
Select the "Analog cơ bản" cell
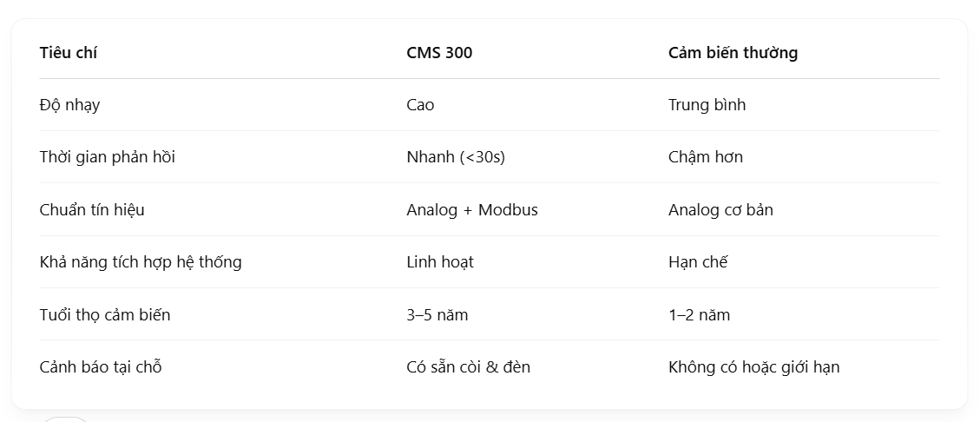point(720,210)
